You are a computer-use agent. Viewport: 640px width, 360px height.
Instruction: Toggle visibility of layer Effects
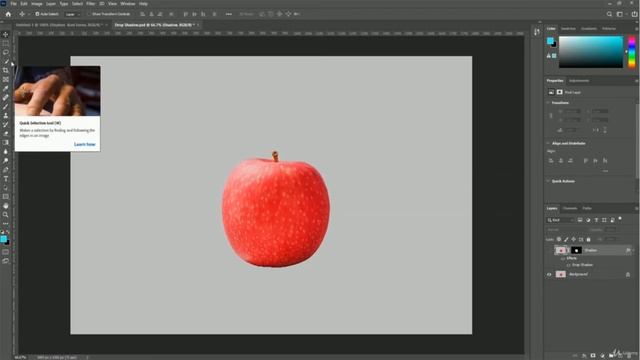(563, 258)
